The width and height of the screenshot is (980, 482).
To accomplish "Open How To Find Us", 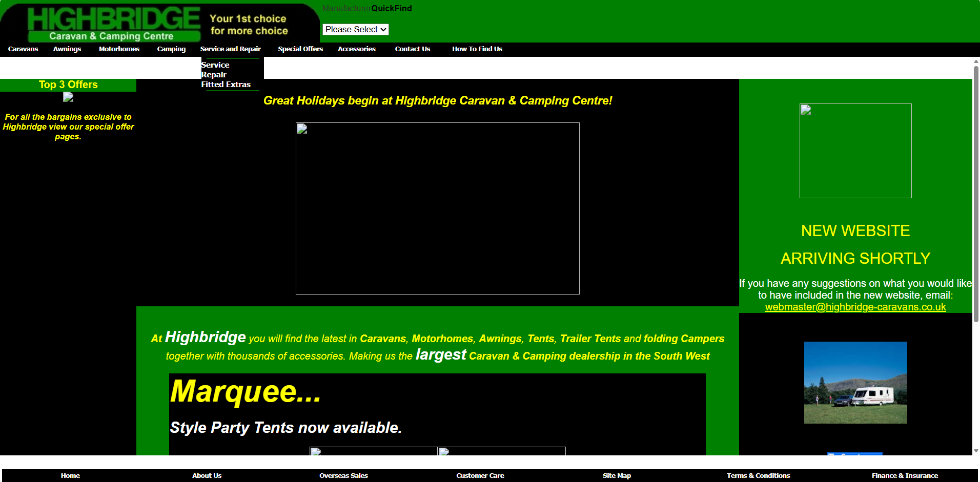I will tap(477, 49).
